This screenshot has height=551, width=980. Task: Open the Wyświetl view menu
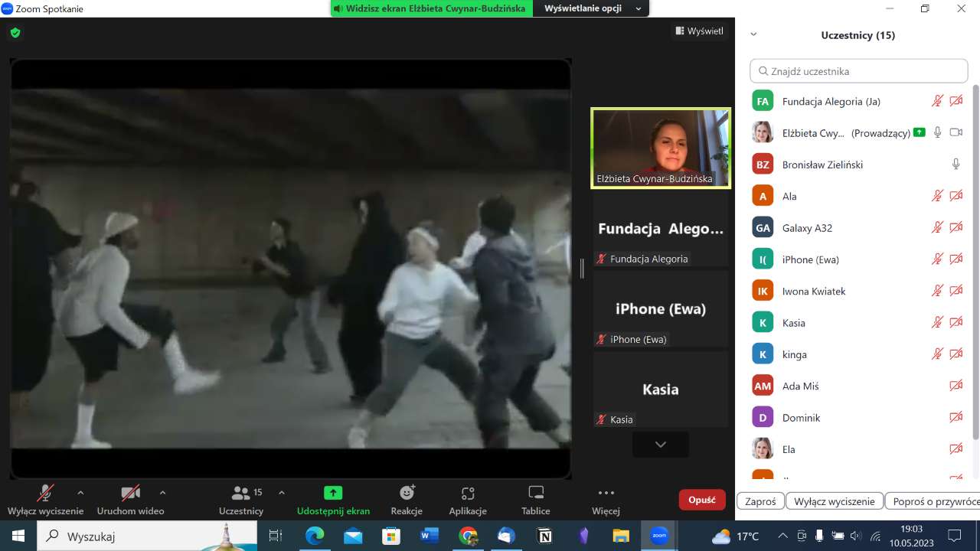click(699, 31)
